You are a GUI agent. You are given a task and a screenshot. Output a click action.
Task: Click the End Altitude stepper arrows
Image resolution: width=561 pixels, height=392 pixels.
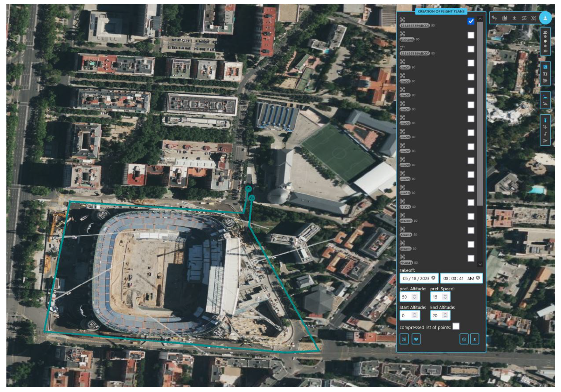445,315
